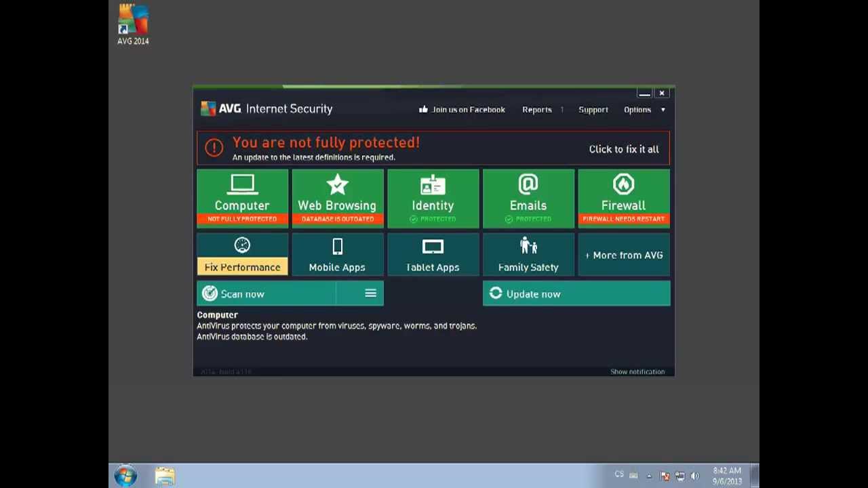
Task: Open AVG 2014 desktop shortcut
Action: pyautogui.click(x=133, y=25)
